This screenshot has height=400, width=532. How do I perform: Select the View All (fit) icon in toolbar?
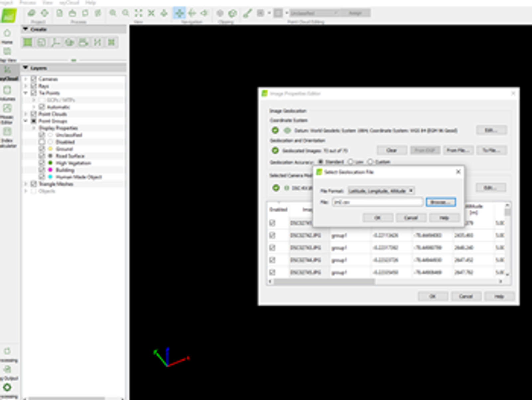[x=138, y=13]
